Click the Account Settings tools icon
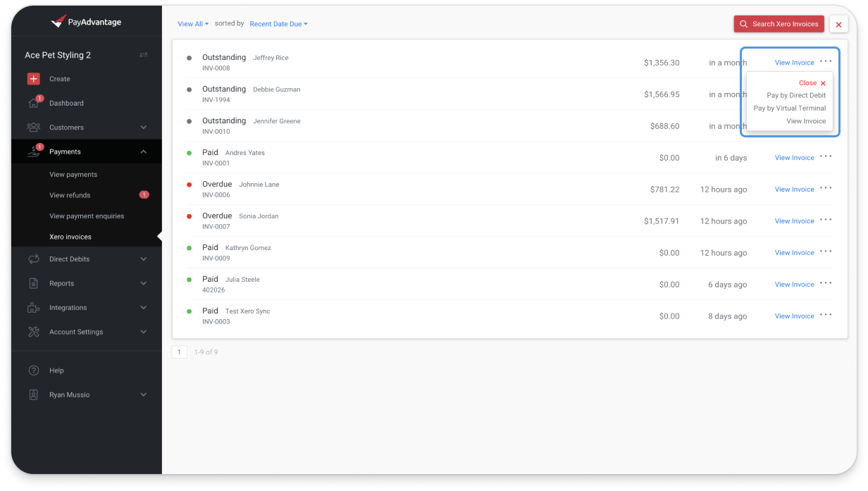 click(33, 332)
